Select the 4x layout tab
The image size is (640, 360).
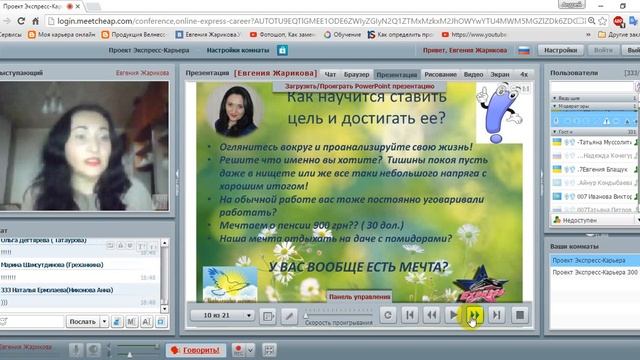(524, 74)
